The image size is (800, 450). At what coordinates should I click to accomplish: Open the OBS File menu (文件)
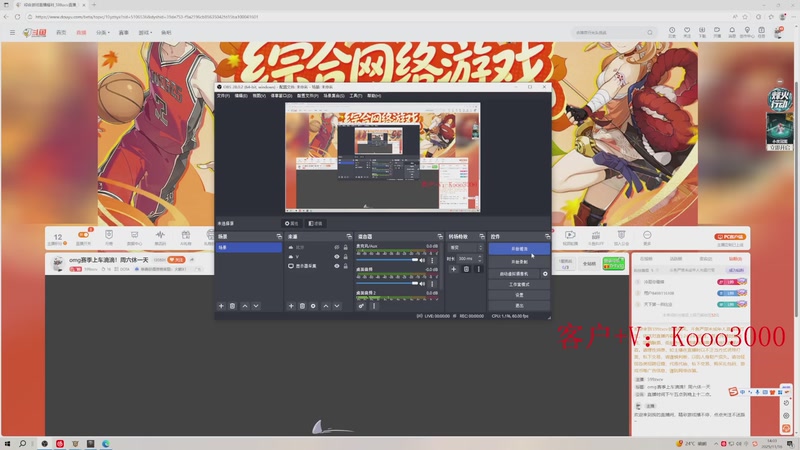(x=223, y=96)
